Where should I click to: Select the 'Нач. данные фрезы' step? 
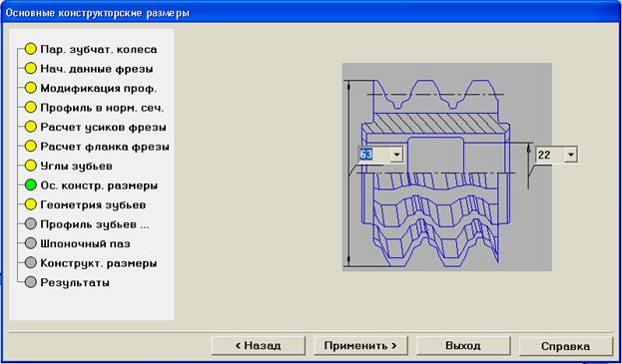point(97,69)
